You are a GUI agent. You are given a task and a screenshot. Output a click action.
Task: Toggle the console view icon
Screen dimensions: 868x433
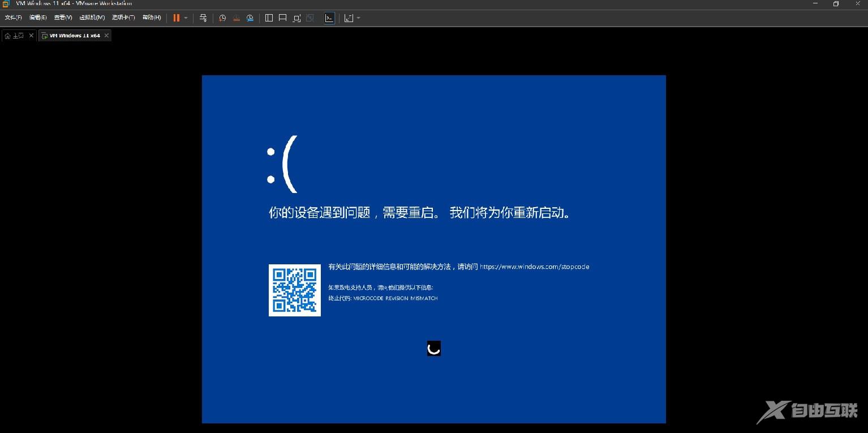coord(329,18)
